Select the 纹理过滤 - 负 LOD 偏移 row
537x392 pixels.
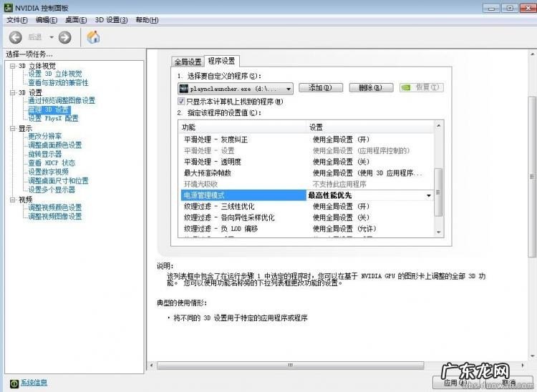click(x=306, y=228)
